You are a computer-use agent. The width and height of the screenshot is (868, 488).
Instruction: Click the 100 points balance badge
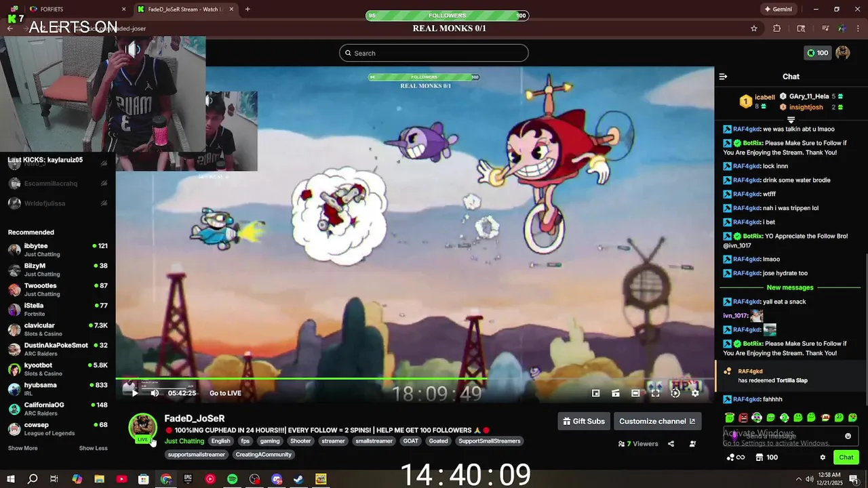pos(817,53)
